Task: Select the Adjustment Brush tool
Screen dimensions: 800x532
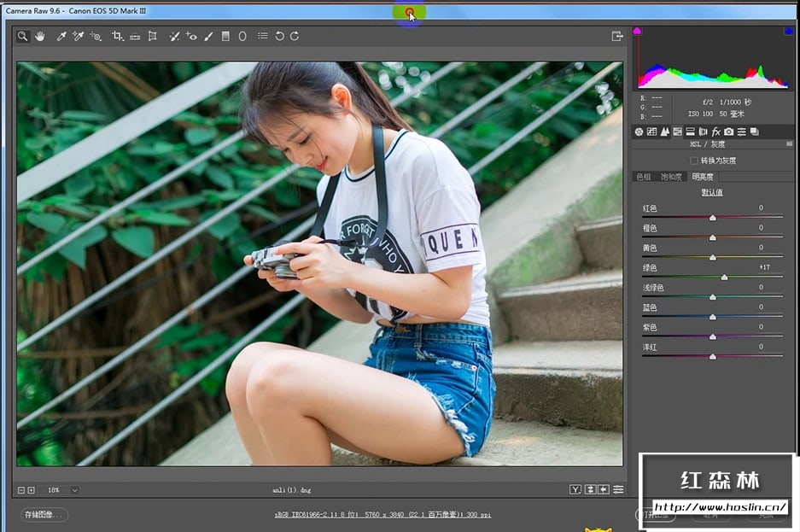Action: [x=208, y=36]
